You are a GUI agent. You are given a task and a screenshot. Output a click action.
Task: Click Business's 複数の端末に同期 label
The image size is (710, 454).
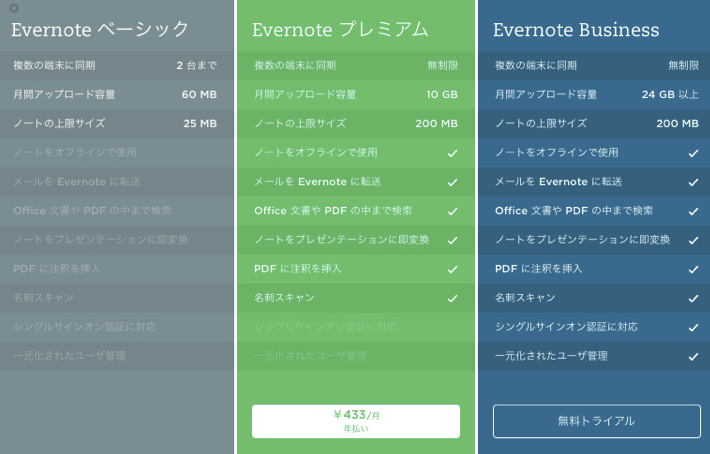536,66
